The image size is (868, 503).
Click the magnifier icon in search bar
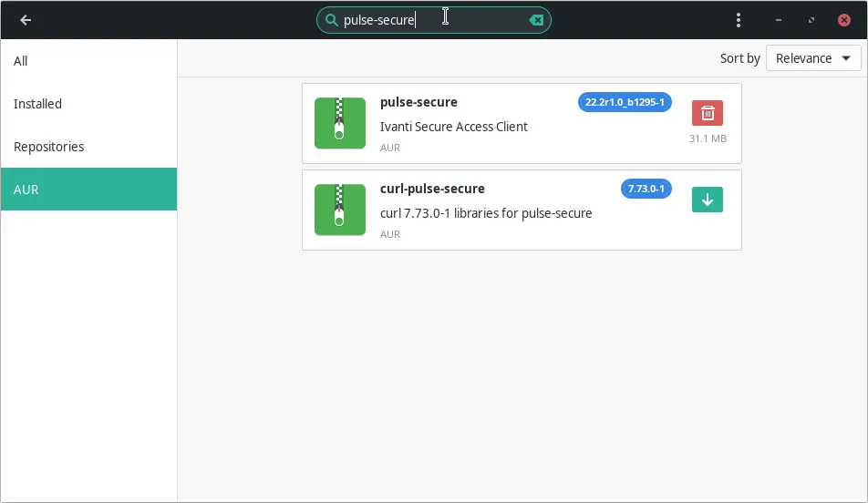click(331, 20)
